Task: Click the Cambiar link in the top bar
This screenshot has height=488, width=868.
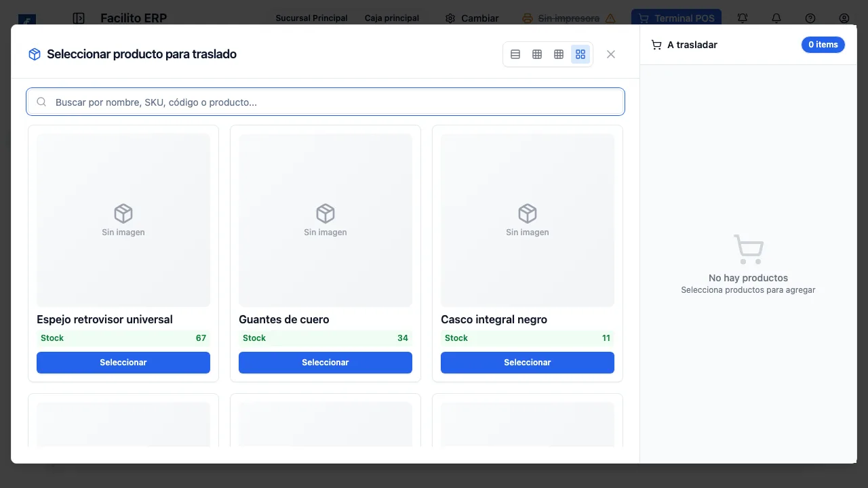Action: [x=480, y=18]
